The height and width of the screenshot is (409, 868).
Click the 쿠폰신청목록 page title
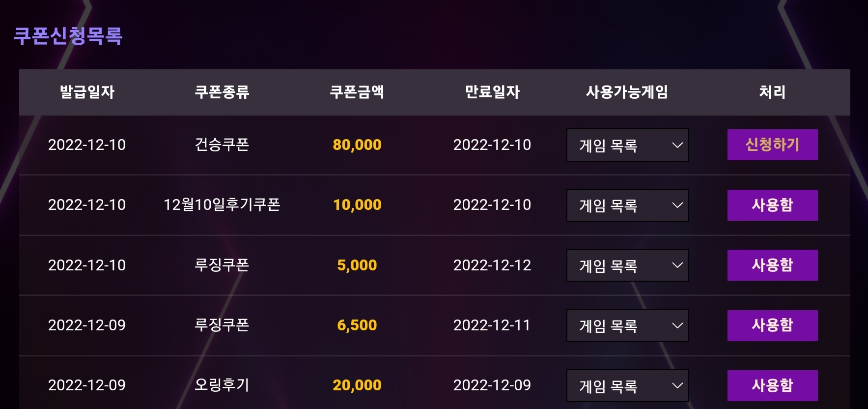pyautogui.click(x=68, y=36)
